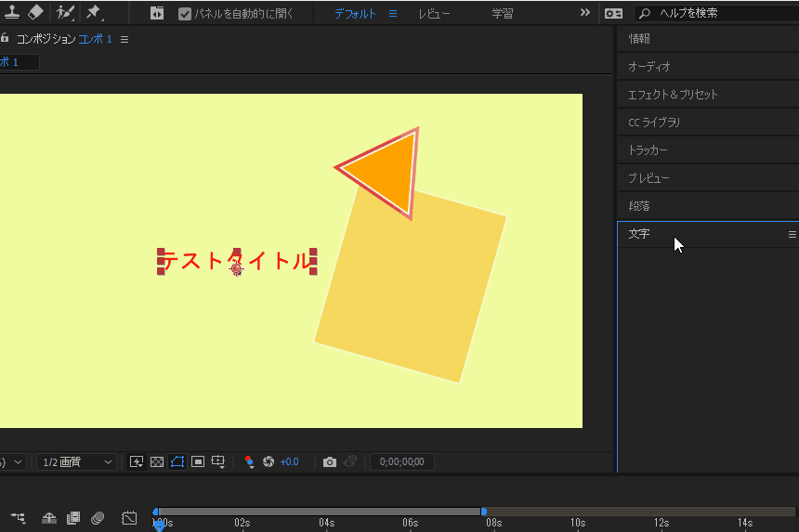Click the ヘルプを検索 search field
Screen dimensions: 799x532
click(718, 13)
